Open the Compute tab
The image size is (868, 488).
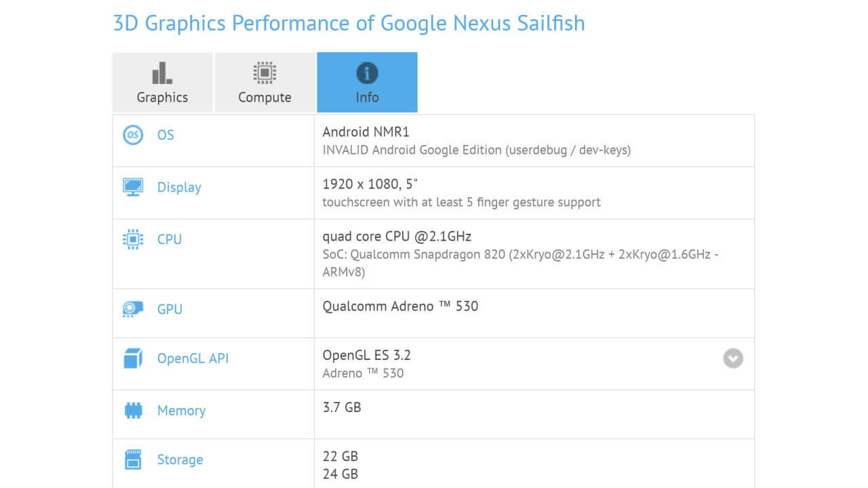[264, 82]
